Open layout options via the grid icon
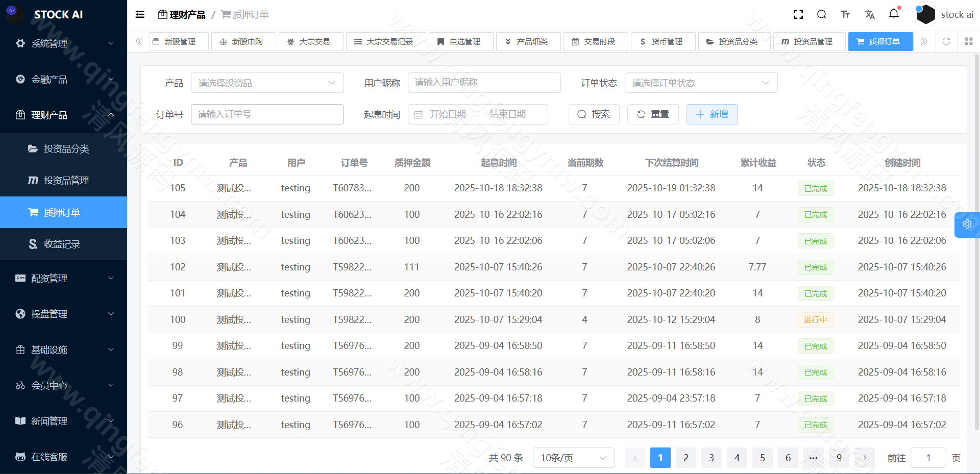The image size is (980, 474). (x=969, y=41)
